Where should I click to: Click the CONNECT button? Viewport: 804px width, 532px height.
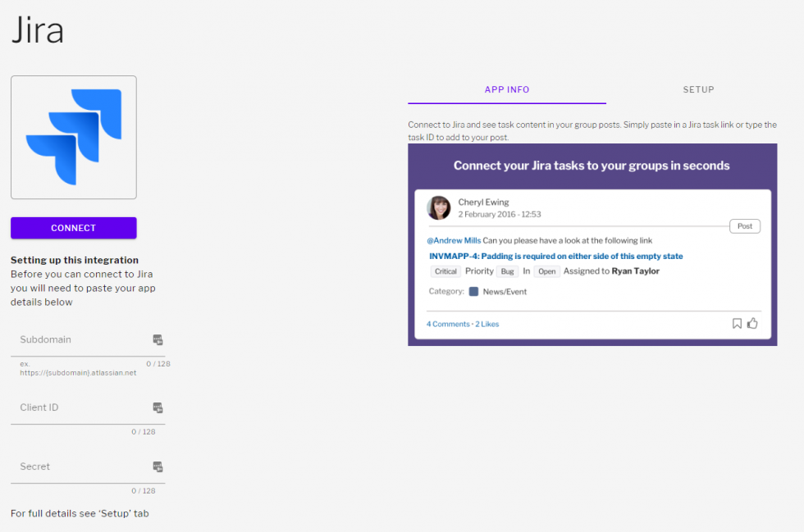73,228
